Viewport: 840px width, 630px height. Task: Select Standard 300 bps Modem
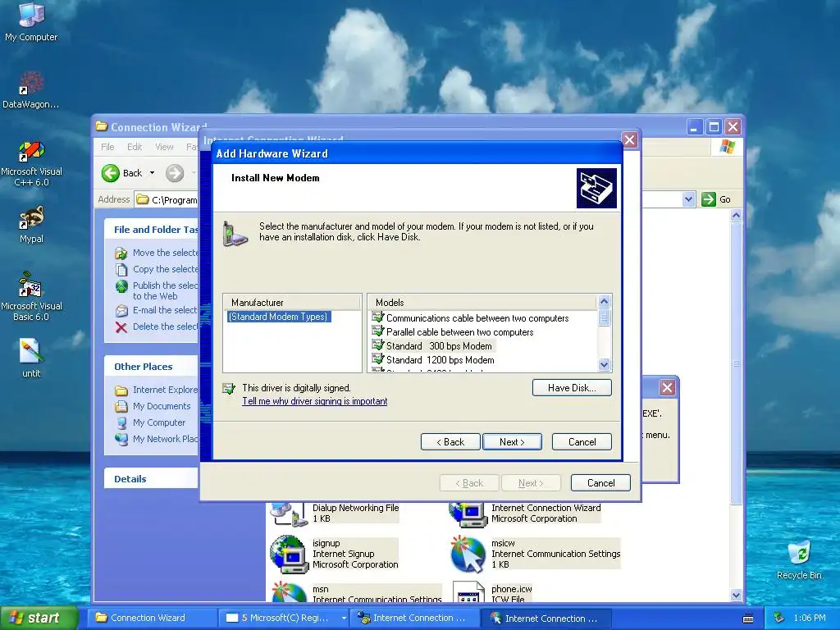(x=440, y=346)
